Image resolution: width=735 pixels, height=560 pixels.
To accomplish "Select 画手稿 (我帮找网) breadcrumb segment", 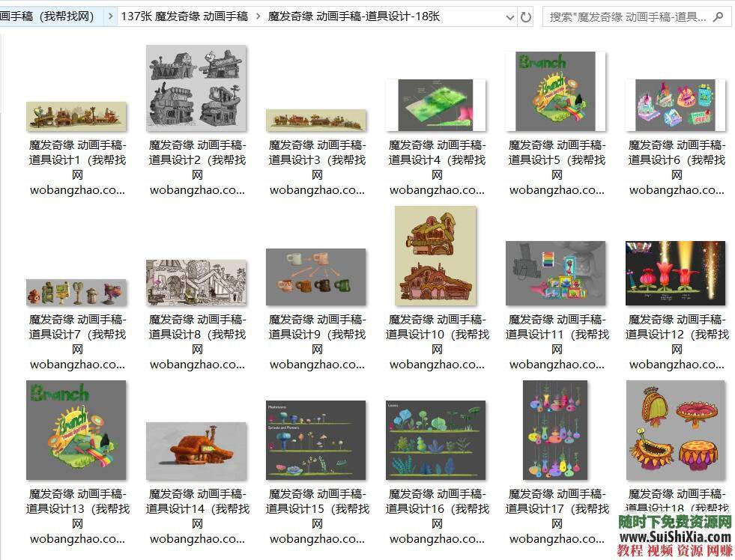I will [47, 17].
